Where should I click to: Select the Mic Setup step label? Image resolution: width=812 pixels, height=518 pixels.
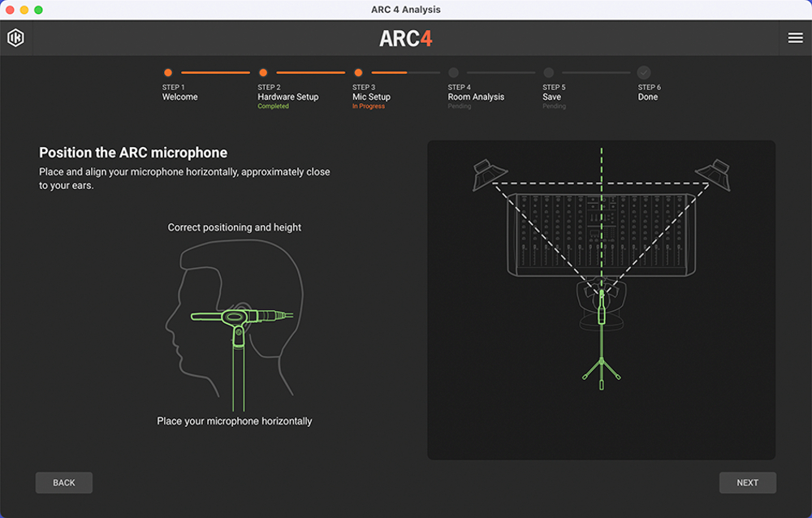click(x=371, y=97)
